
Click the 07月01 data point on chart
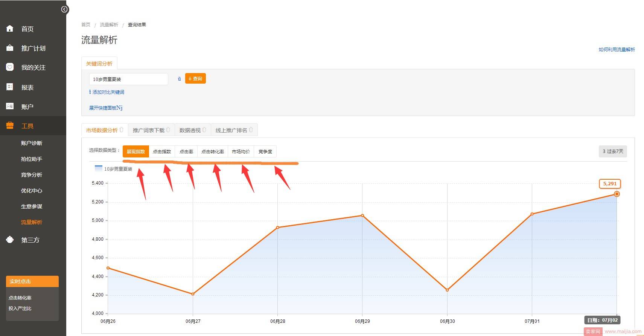pyautogui.click(x=532, y=214)
